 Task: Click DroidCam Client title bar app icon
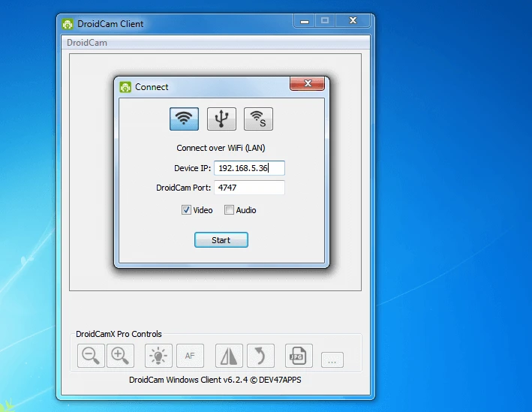point(68,24)
